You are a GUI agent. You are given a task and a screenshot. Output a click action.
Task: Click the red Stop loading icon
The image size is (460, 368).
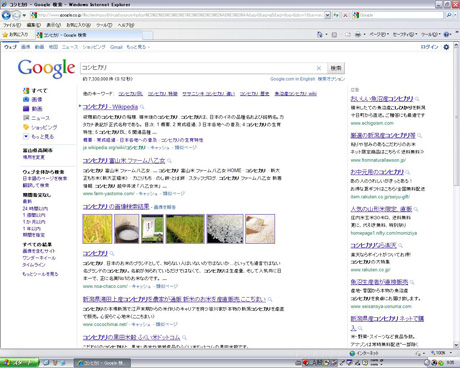point(345,15)
